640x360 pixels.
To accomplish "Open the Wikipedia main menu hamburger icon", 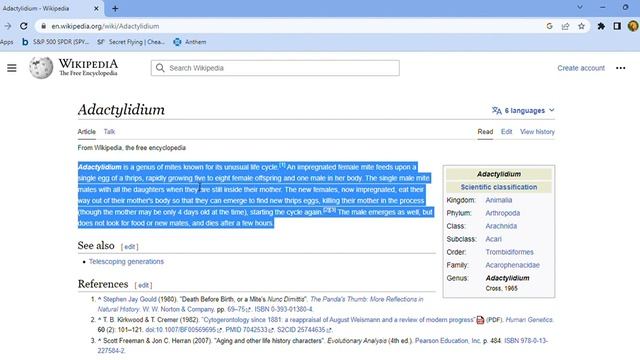I will tap(12, 68).
